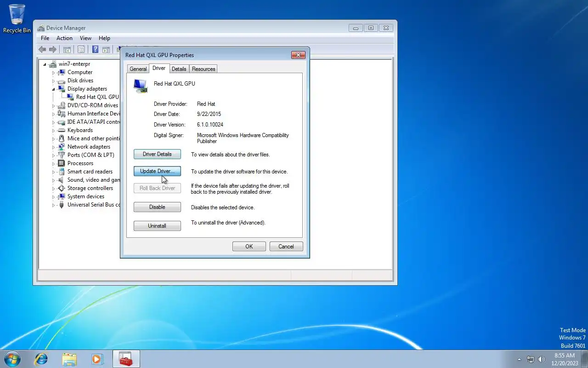Screen dimensions: 588x368
Task: Click Show/Hide Console Tree toolbar icon
Action: [67, 50]
